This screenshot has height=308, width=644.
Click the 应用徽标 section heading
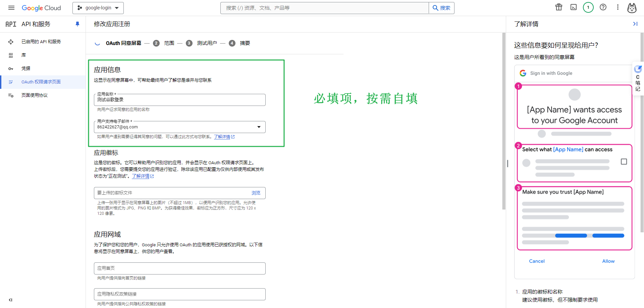click(106, 153)
